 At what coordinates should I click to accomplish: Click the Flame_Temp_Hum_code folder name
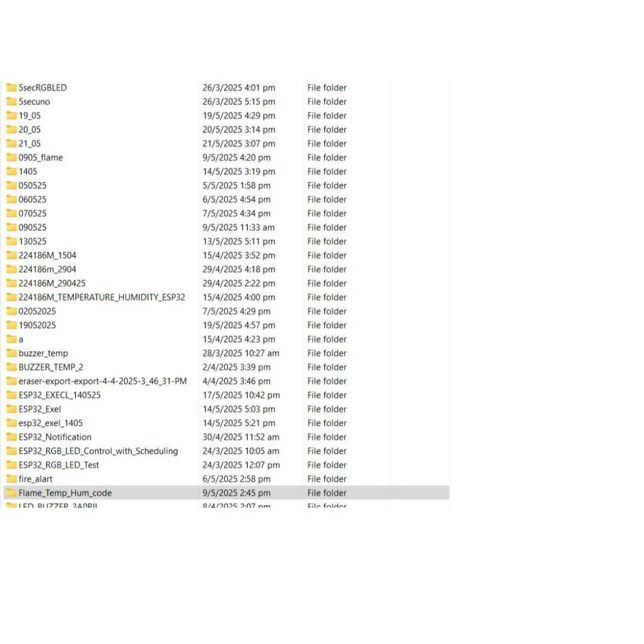click(x=65, y=493)
